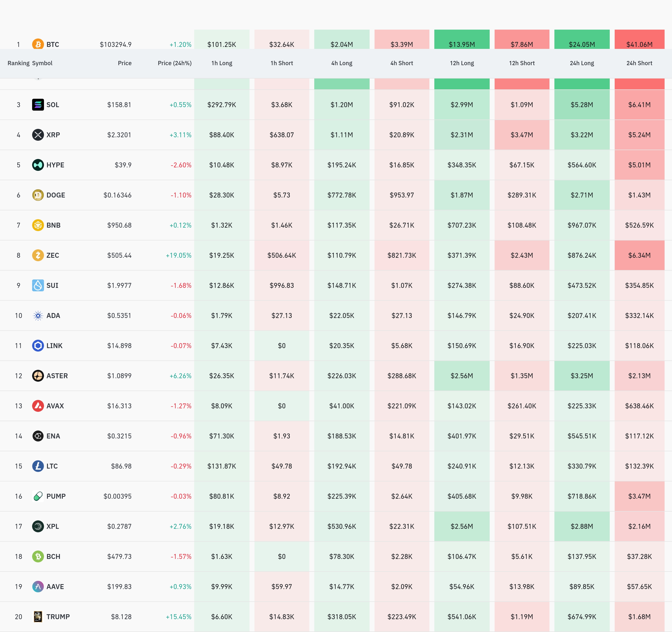
Task: Open the ASTER symbol link
Action: pyautogui.click(x=57, y=375)
